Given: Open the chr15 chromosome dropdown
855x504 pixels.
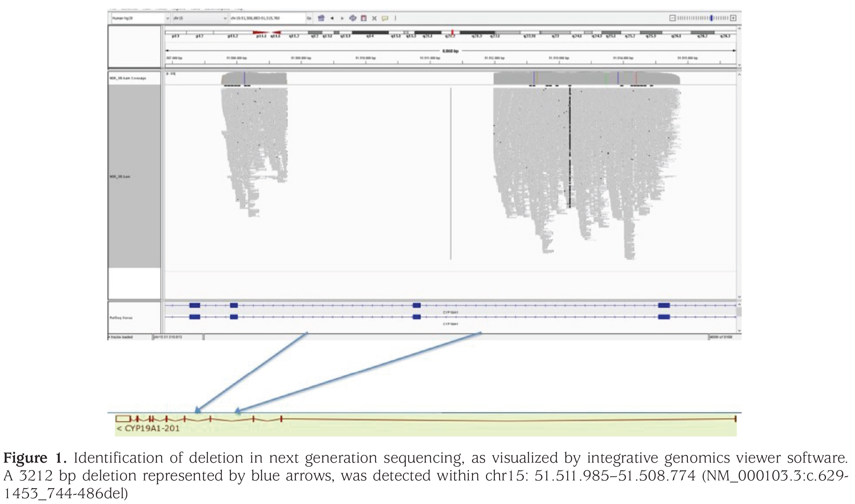Looking at the screenshot, I should [x=200, y=18].
